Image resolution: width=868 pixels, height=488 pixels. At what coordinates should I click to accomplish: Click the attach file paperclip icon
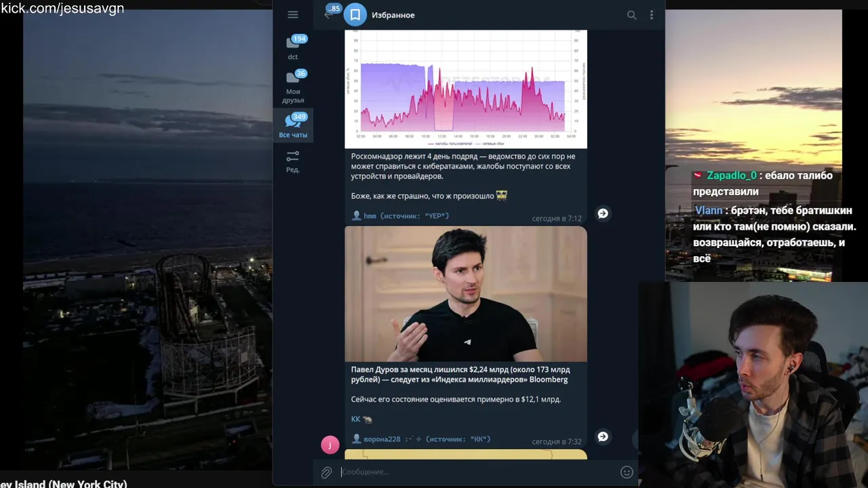[x=326, y=472]
